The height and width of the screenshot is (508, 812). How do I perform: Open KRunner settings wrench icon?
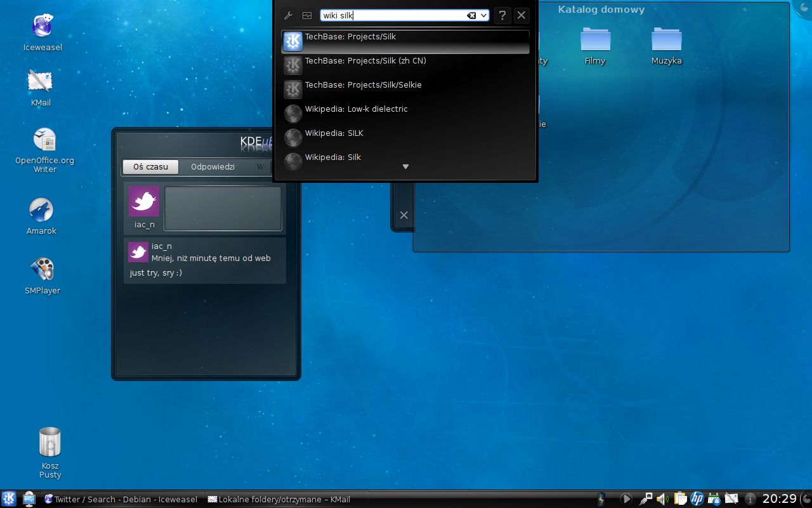tap(288, 15)
